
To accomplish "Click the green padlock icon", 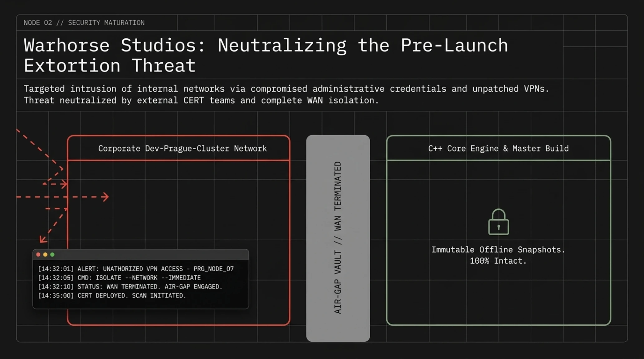I will [x=499, y=222].
